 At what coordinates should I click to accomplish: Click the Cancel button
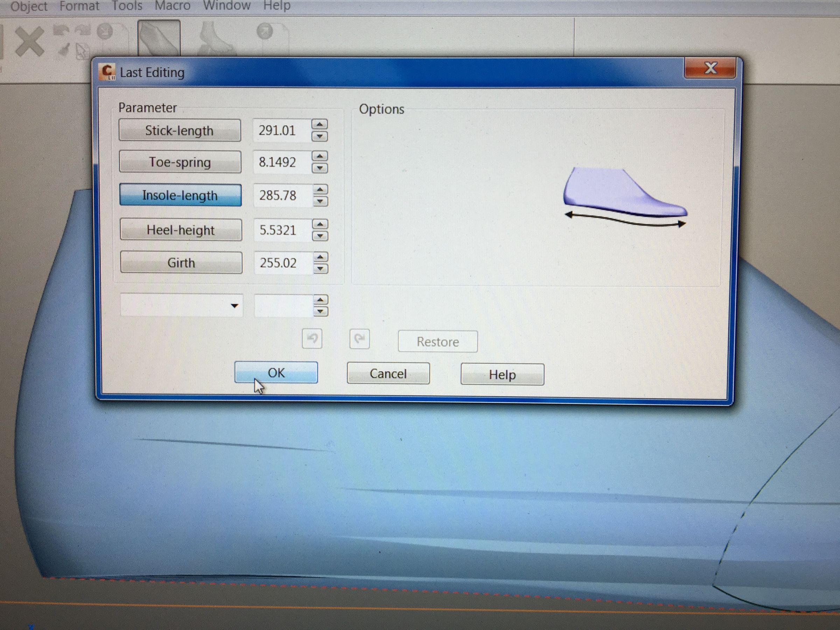click(388, 374)
